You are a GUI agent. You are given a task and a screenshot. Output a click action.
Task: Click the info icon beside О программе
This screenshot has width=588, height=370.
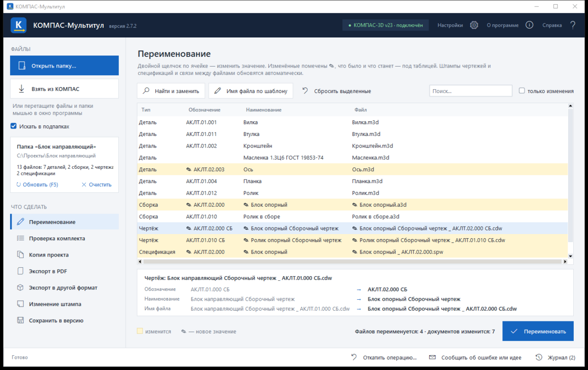530,25
